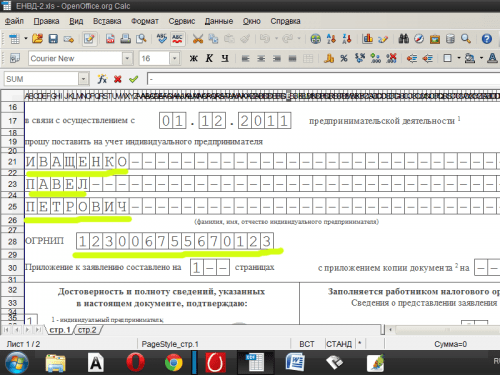The width and height of the screenshot is (500, 375).
Task: Accept formula entry with green check
Action: [133, 79]
